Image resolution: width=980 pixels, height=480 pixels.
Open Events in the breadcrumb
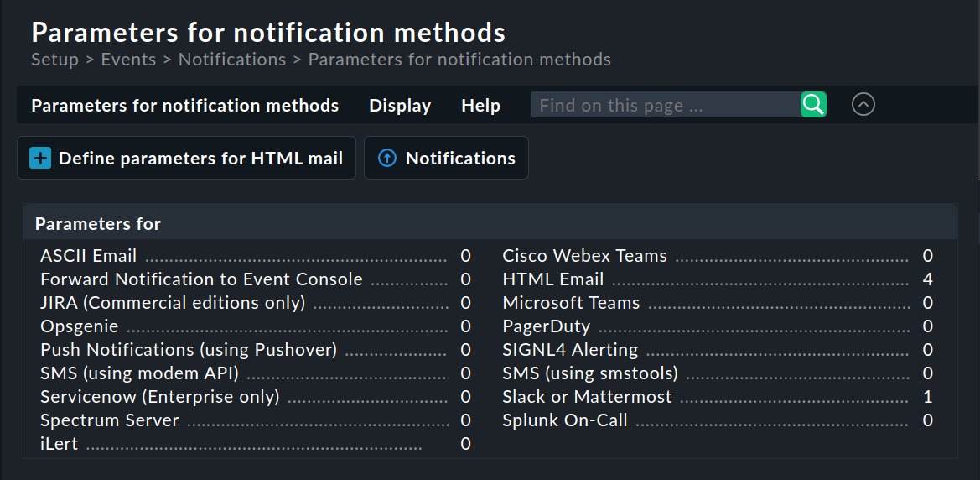click(129, 60)
